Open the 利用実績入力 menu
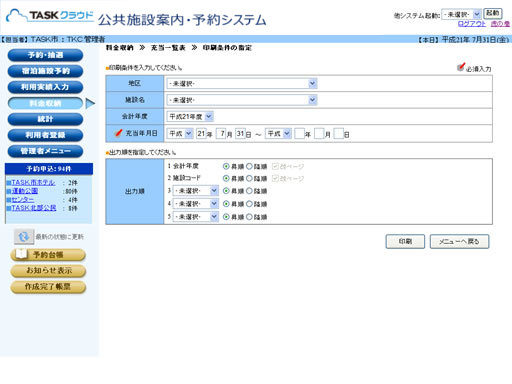Screen dimensions: 512x384 coord(45,87)
